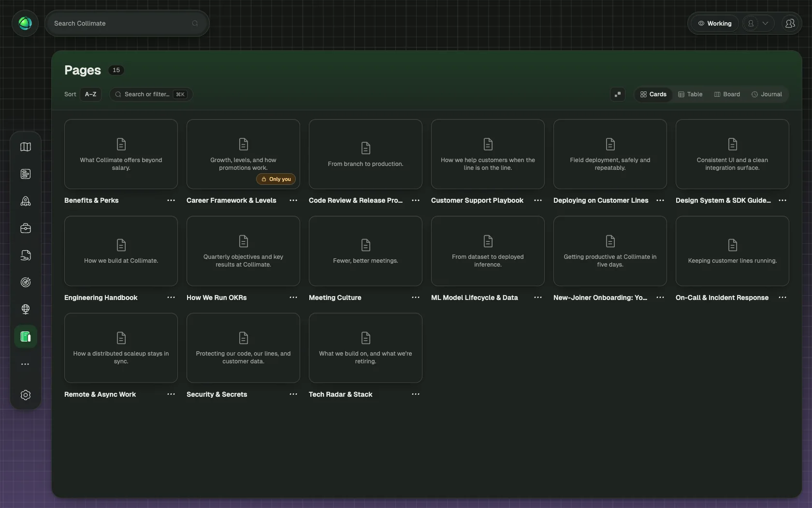
Task: Open the people group icon at top right
Action: pyautogui.click(x=790, y=23)
